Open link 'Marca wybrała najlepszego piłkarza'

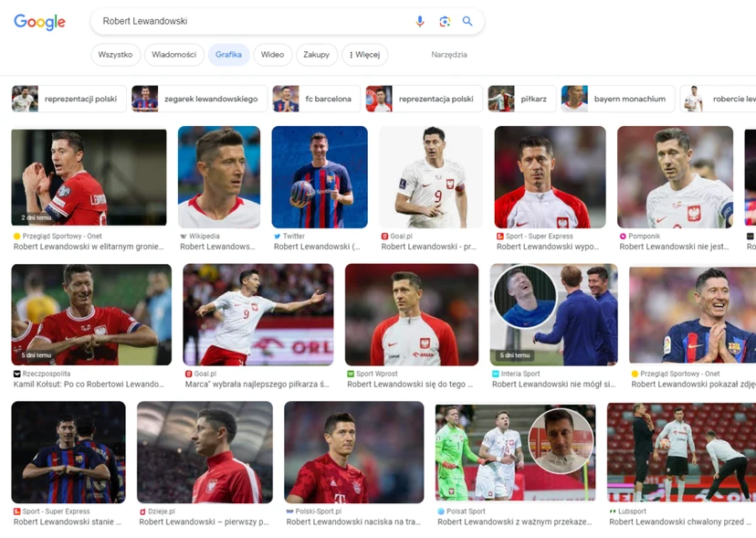point(257,384)
